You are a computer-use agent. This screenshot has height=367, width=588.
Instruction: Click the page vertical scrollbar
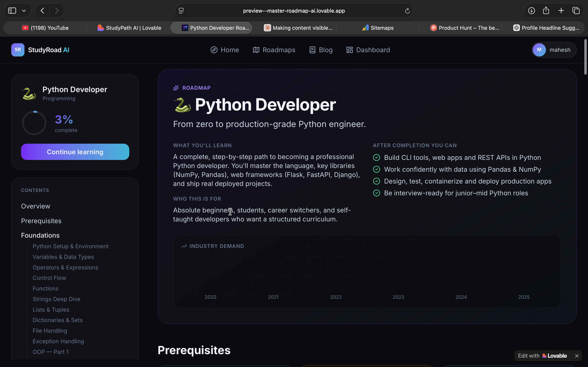click(586, 57)
